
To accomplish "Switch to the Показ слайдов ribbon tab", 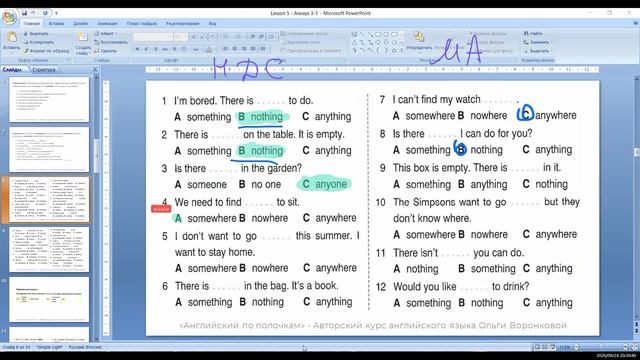I will click(x=142, y=24).
